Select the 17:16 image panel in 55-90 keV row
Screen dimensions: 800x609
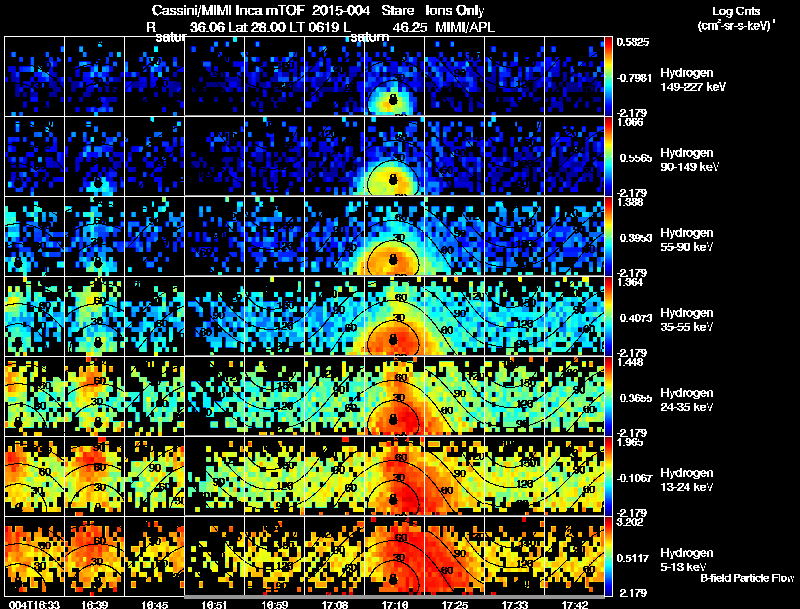point(394,237)
